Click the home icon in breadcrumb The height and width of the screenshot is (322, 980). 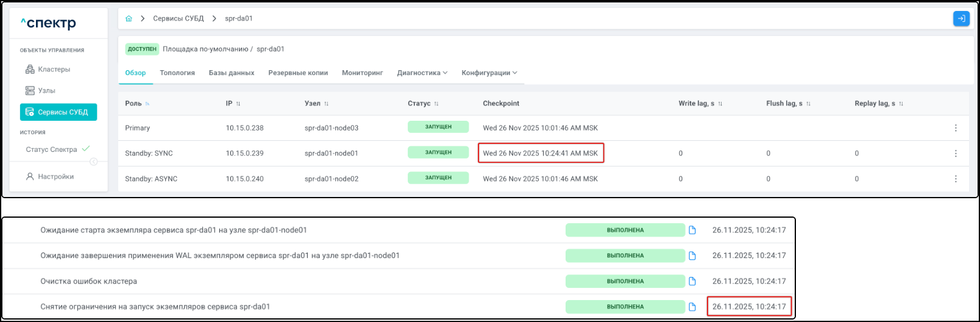[129, 19]
